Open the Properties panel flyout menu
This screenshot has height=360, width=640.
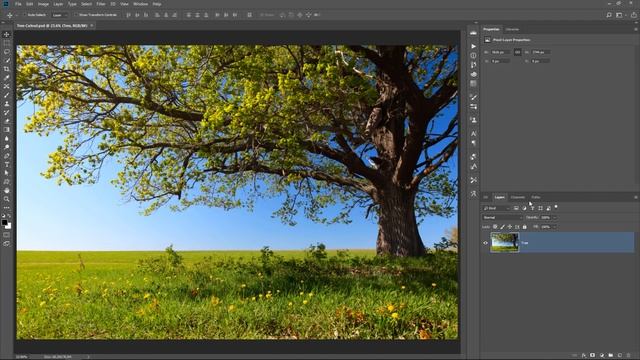[636, 29]
